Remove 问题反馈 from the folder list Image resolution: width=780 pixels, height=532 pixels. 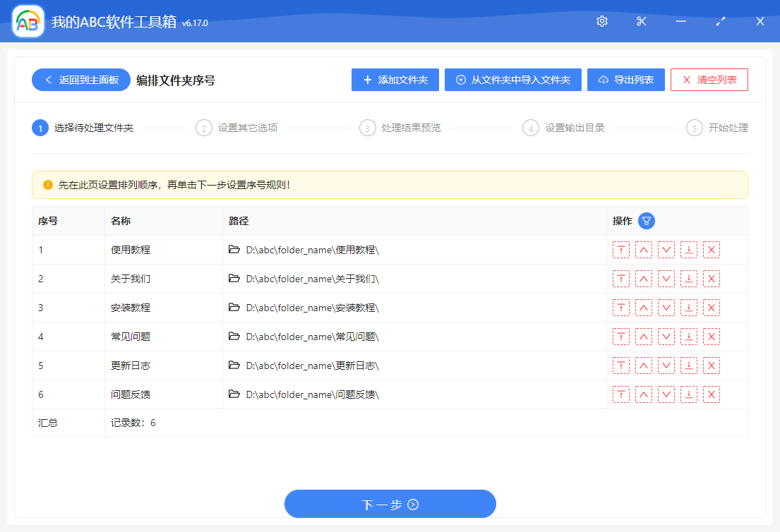click(712, 394)
